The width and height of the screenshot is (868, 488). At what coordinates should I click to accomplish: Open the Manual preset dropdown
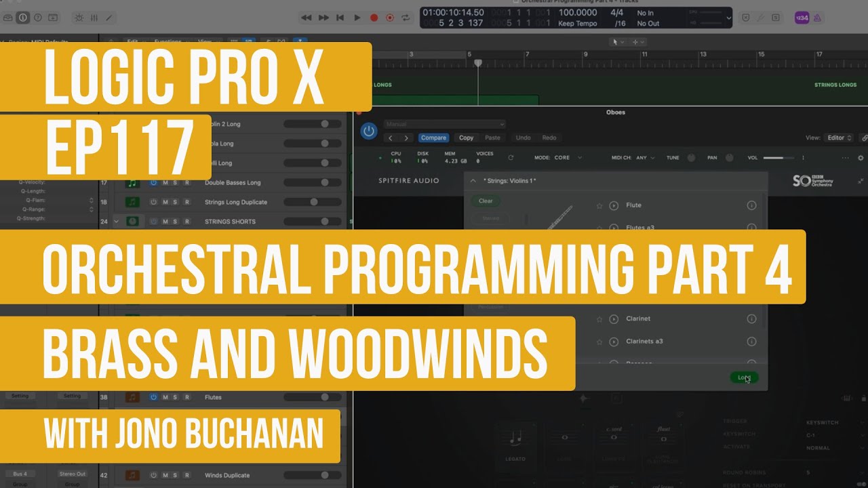pos(444,124)
